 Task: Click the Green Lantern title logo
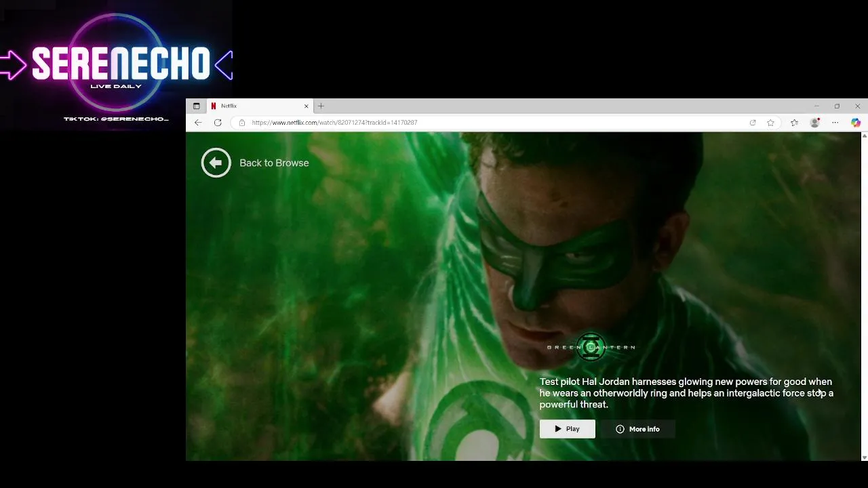point(591,347)
